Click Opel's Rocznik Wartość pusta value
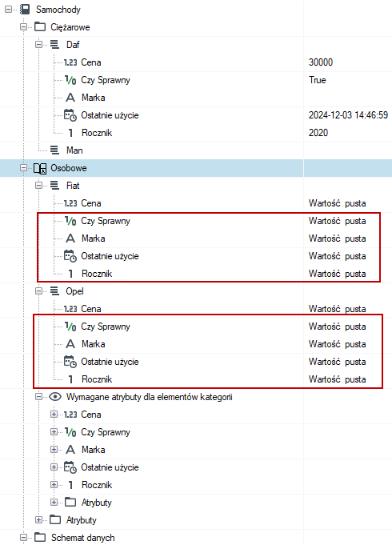This screenshot has width=392, height=545. tap(337, 379)
